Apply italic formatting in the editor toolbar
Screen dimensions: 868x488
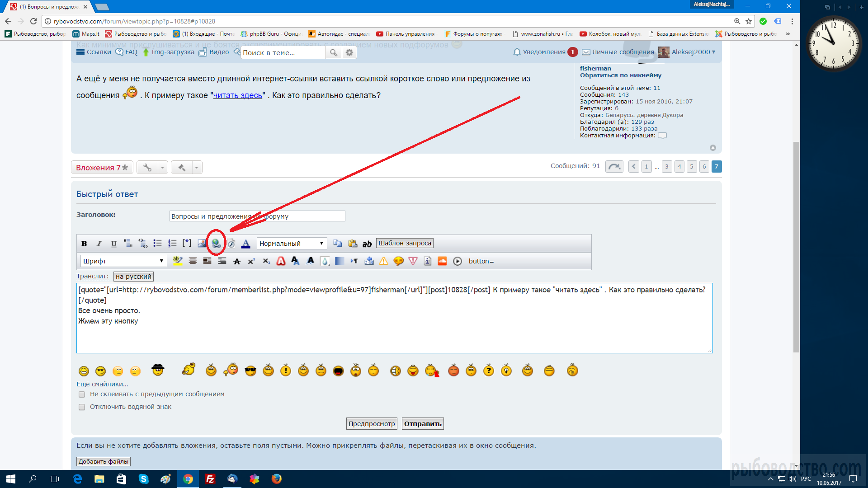pyautogui.click(x=99, y=244)
